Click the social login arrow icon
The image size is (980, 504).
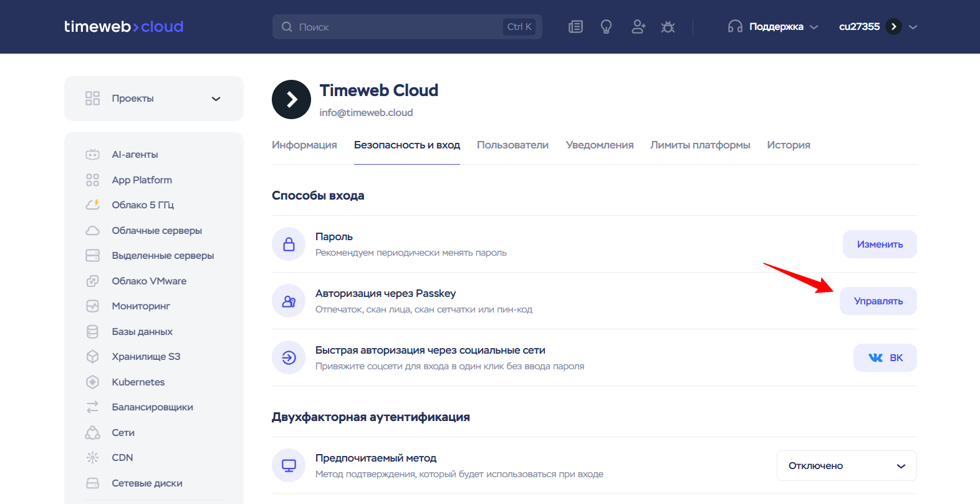coord(289,357)
